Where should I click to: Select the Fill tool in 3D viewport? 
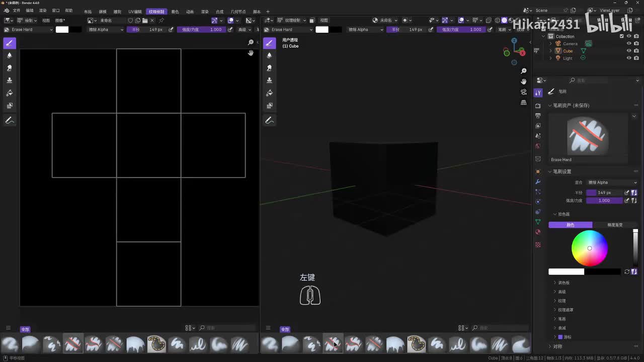269,93
